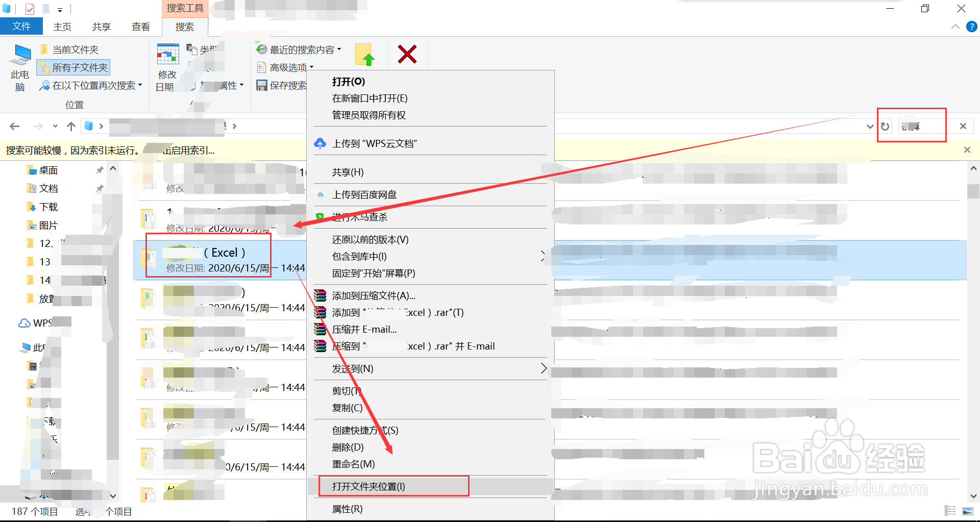Refresh the current folder view
This screenshot has width=980, height=522.
886,126
